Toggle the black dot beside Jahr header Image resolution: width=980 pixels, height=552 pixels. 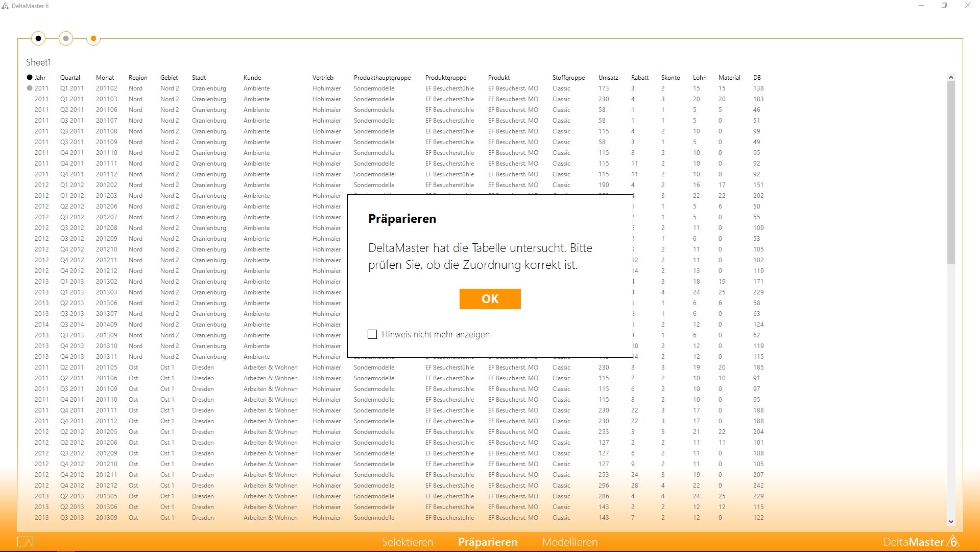(30, 78)
